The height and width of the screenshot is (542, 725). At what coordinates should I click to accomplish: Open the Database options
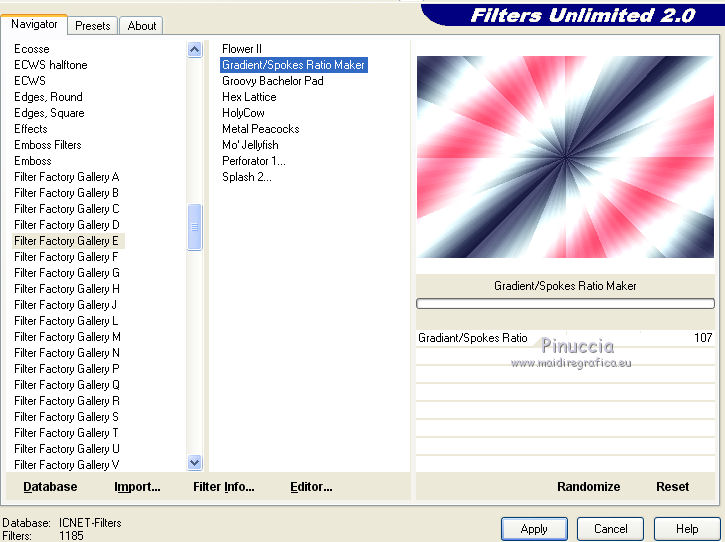[50, 487]
